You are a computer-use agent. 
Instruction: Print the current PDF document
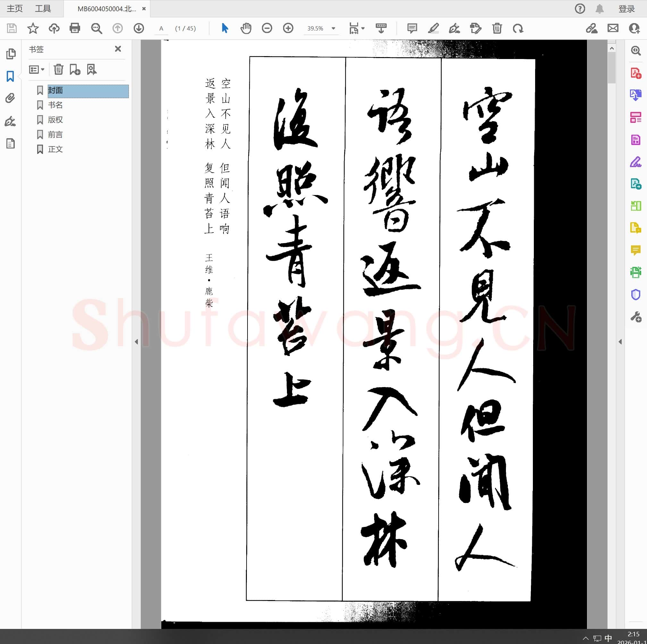(75, 29)
